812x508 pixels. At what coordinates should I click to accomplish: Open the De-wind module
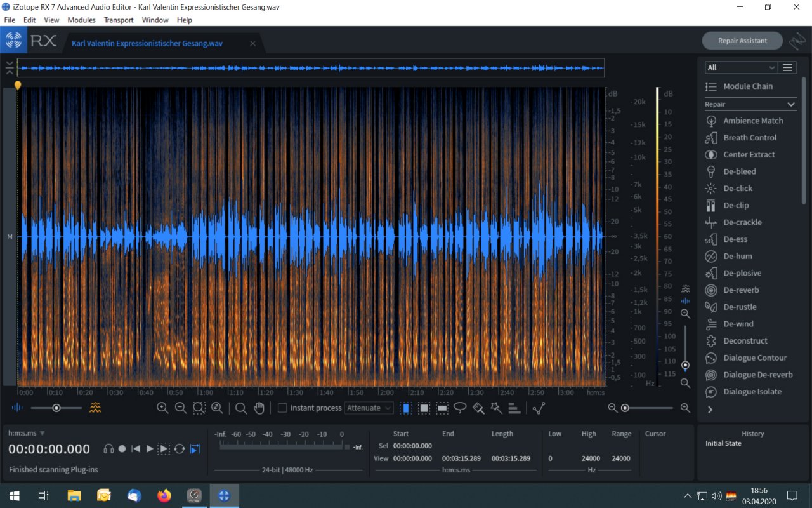(730, 324)
